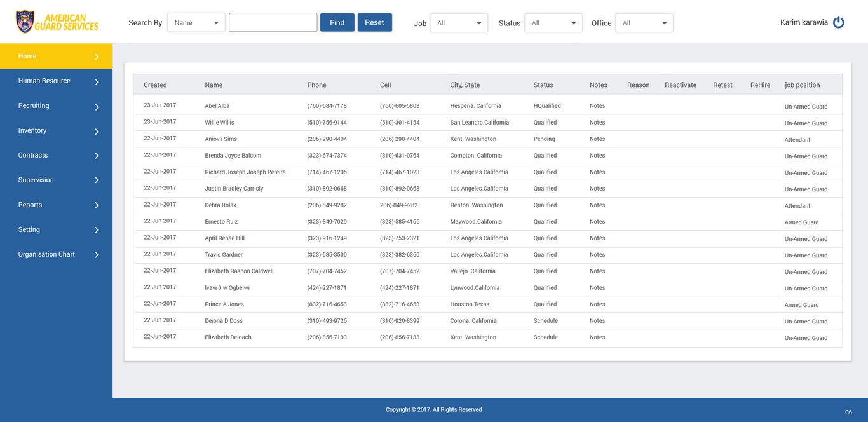Expand the Human Resource chevron arrow

pyautogui.click(x=97, y=82)
